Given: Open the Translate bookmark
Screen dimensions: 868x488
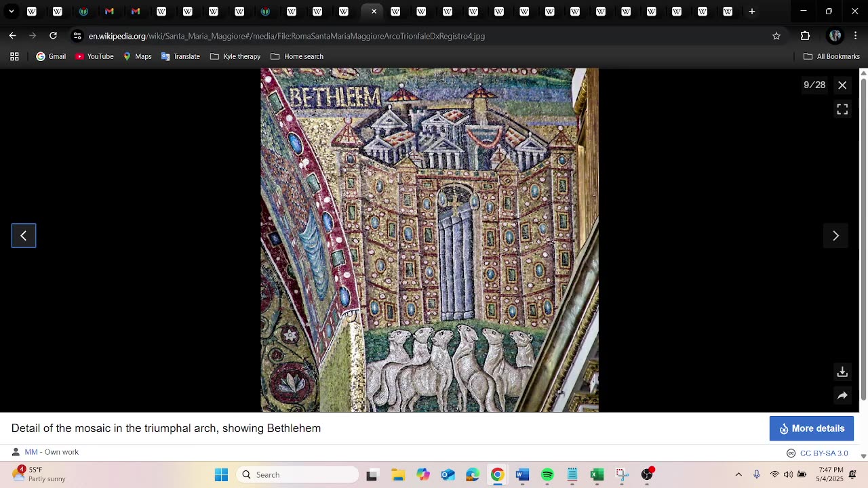Looking at the screenshot, I should [x=180, y=56].
